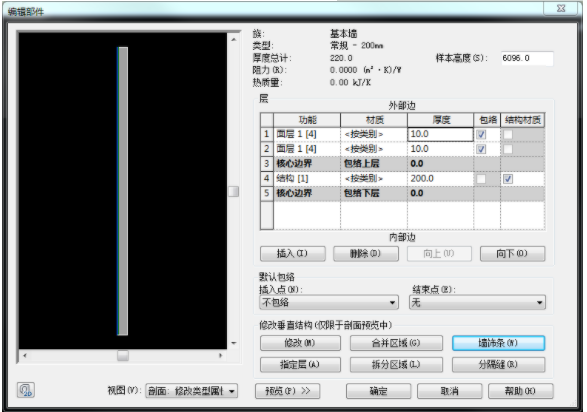Click 功能 cell in row 1
587x412 pixels.
point(307,134)
